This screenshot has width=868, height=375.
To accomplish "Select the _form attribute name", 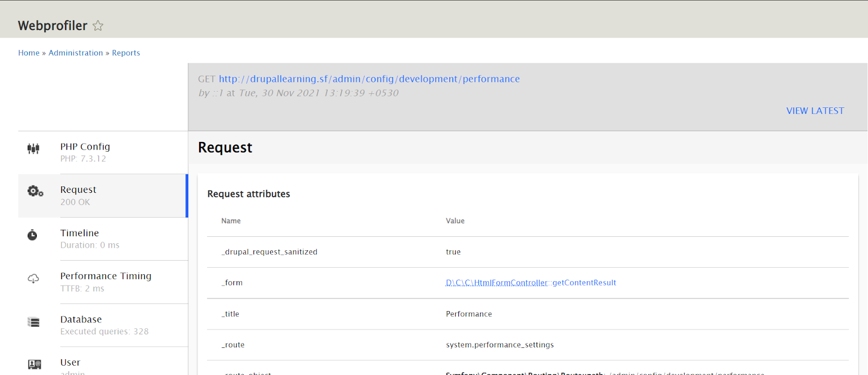I will (232, 283).
